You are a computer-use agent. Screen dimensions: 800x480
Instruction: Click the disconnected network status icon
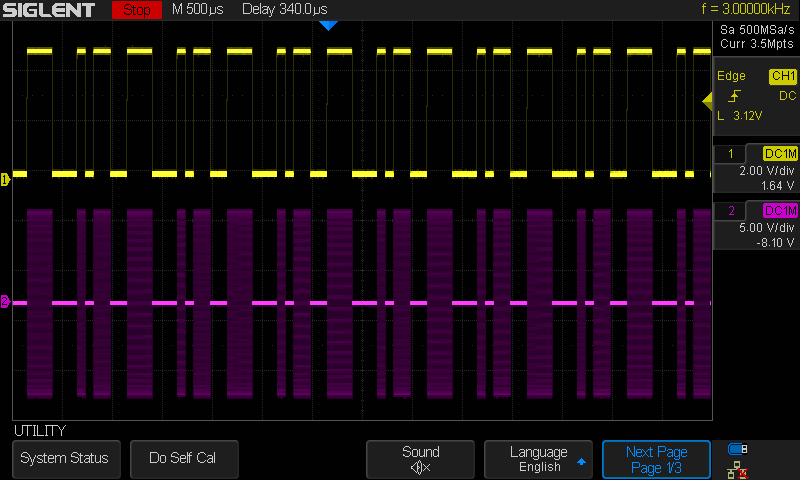tap(738, 468)
